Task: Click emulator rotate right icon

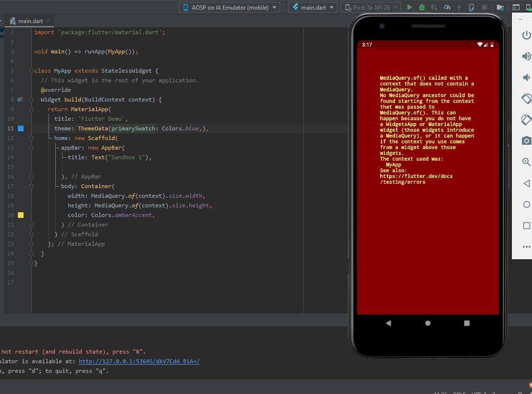Action: (x=526, y=120)
